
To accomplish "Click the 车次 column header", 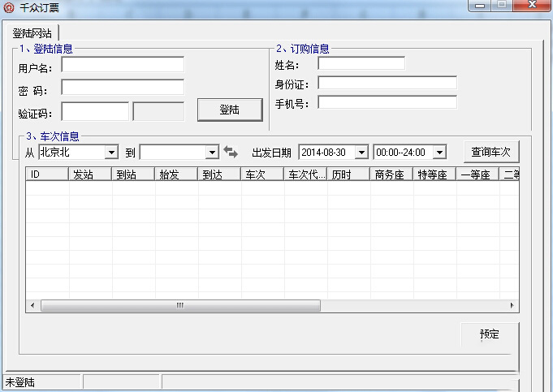I will pyautogui.click(x=262, y=174).
